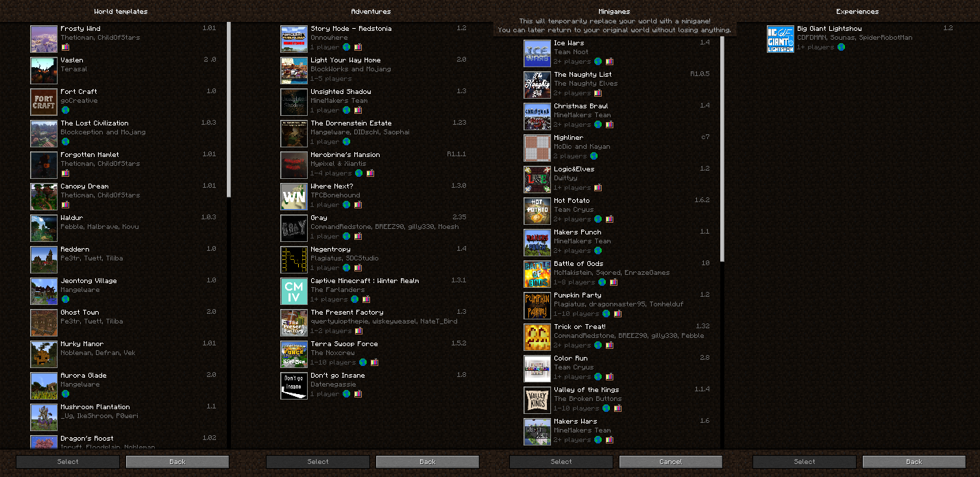Open globe link for Terra Swoop Force

click(x=363, y=363)
